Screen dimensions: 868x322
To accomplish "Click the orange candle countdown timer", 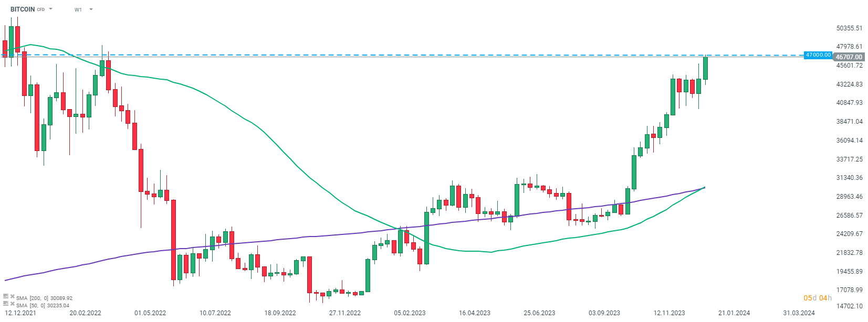I will [x=818, y=298].
